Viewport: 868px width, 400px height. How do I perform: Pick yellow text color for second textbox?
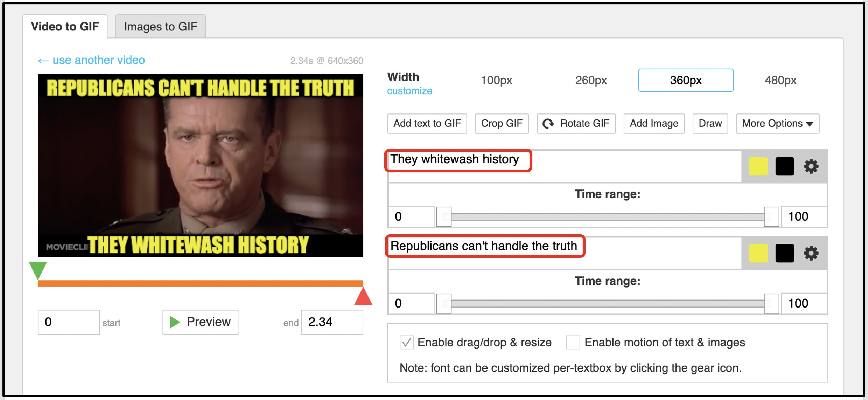tap(758, 253)
